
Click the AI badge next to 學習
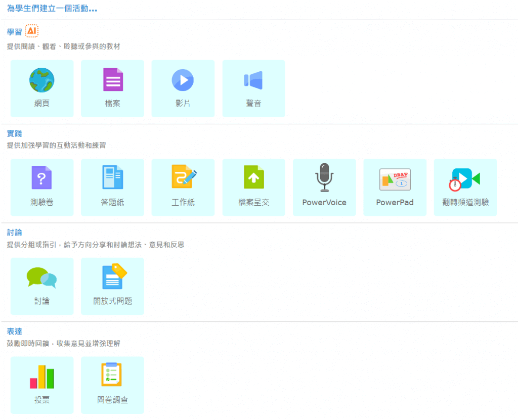(x=31, y=31)
